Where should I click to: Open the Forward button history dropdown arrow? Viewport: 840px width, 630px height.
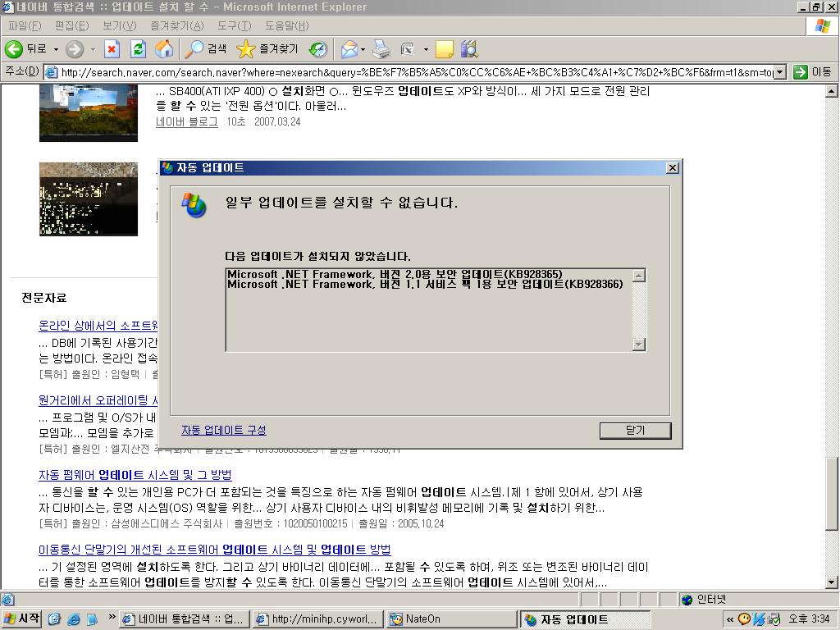(93, 49)
